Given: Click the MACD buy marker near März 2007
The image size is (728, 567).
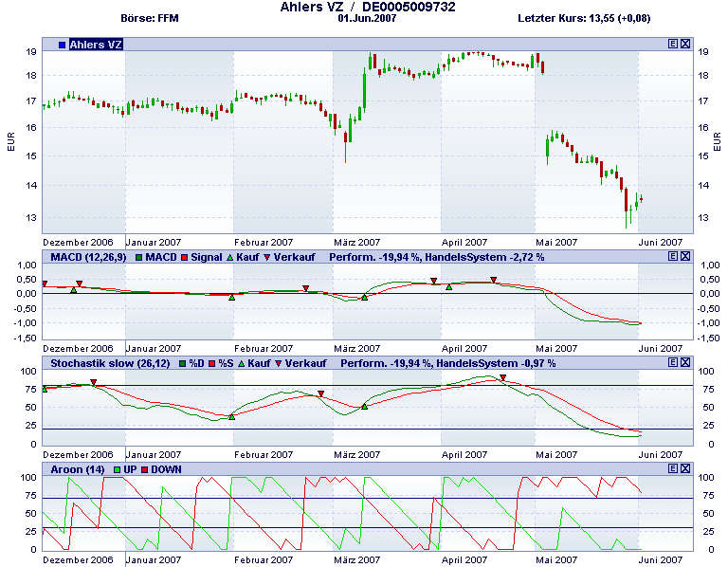Looking at the screenshot, I should click(364, 297).
